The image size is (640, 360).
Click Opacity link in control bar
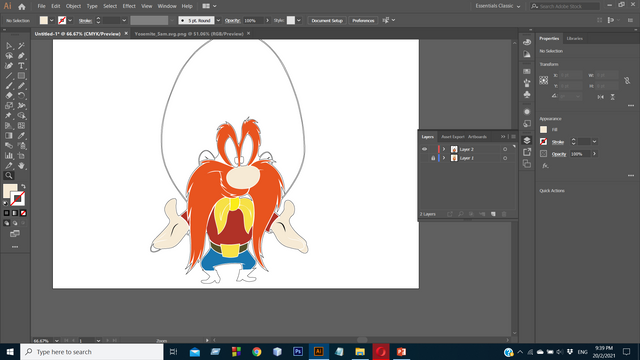232,20
